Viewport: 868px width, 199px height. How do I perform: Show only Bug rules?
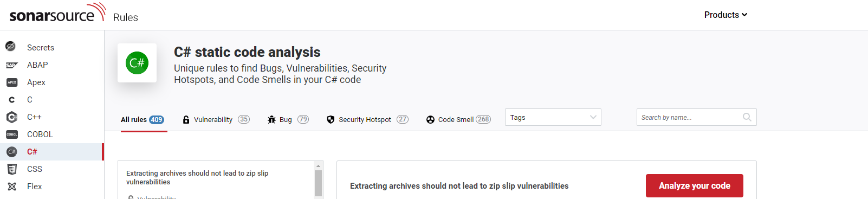point(288,119)
